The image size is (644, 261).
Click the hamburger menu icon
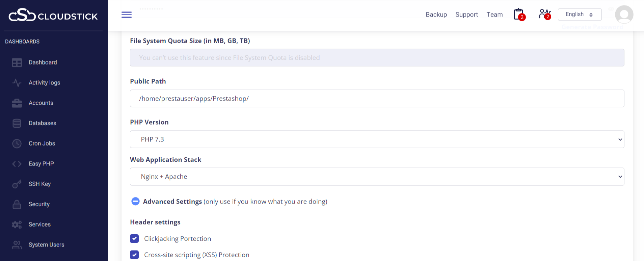click(x=127, y=15)
